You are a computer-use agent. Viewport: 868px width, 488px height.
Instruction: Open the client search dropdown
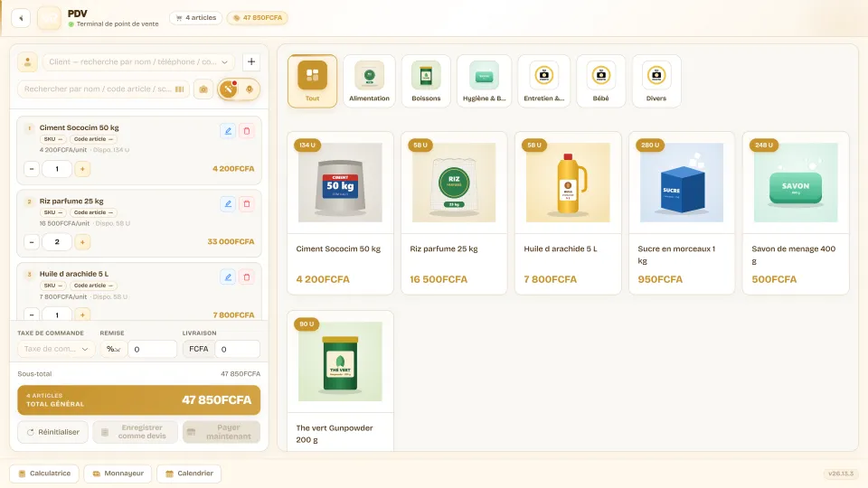[138, 62]
